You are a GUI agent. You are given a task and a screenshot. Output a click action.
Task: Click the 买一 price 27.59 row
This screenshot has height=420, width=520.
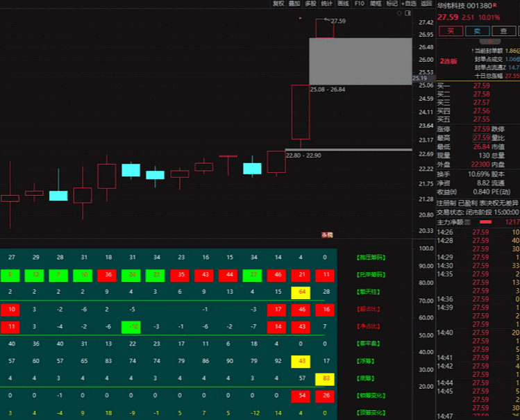tap(478, 86)
